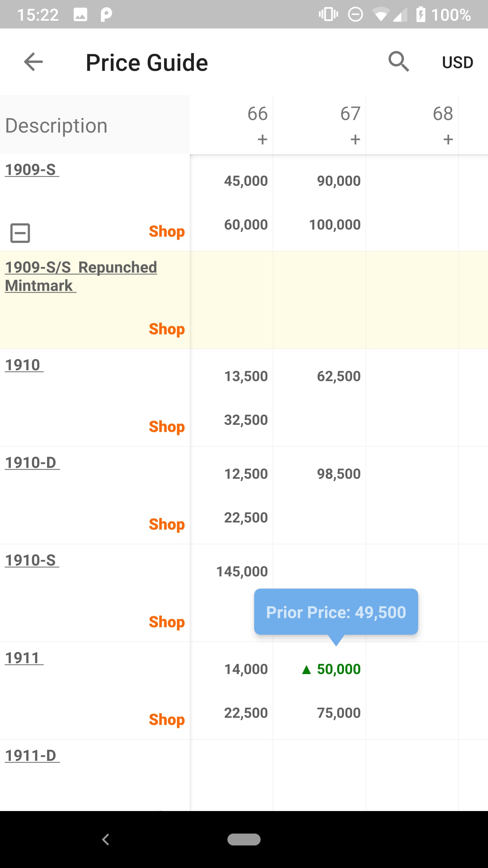Collapse the 1909-S row minus box
488x868 pixels.
point(20,233)
